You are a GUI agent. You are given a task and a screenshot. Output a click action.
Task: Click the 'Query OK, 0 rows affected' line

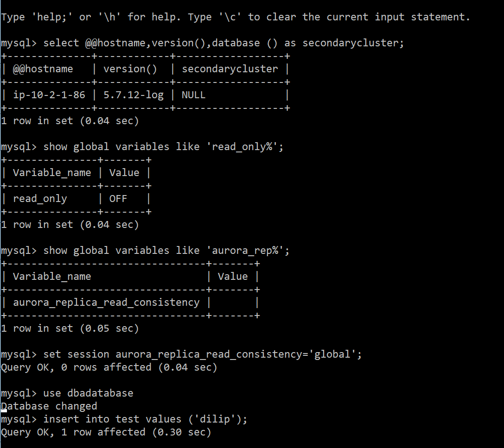(x=109, y=367)
